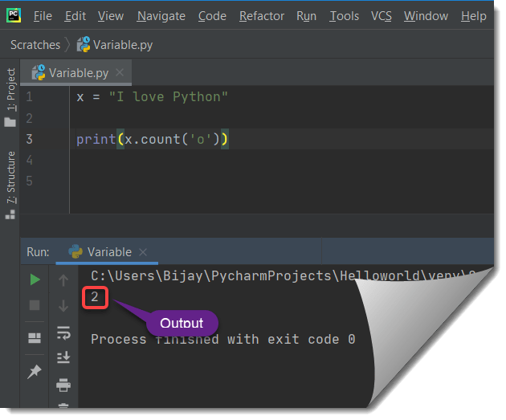
Task: Click the output value 2
Action: [95, 297]
